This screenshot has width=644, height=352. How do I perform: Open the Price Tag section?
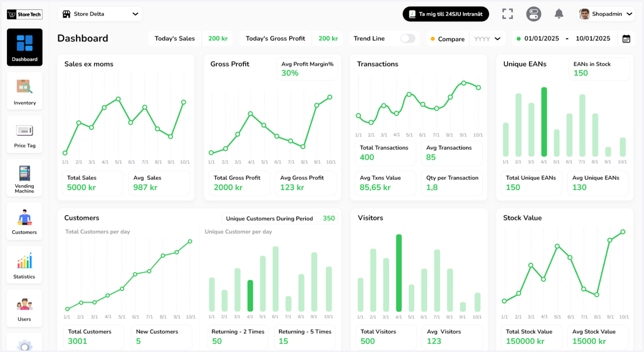tap(25, 135)
